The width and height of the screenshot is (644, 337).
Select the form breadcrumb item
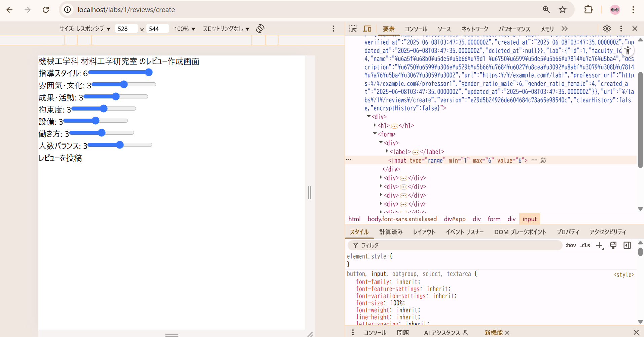494,219
